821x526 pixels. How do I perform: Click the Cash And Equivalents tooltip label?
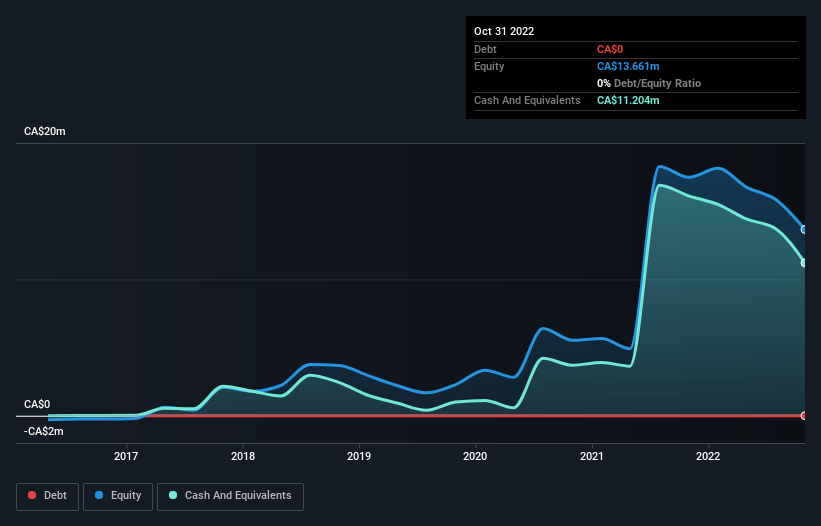click(x=527, y=100)
